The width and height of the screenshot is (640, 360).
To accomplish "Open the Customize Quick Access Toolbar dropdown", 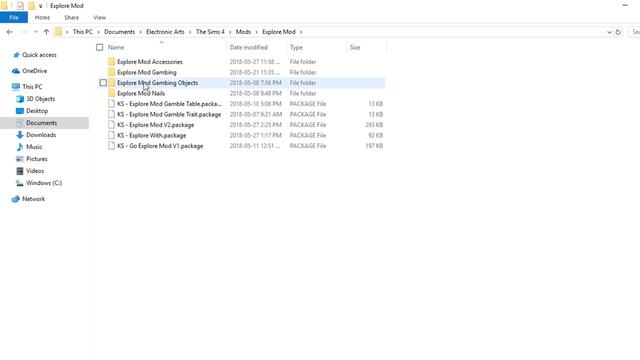I will coord(40,6).
